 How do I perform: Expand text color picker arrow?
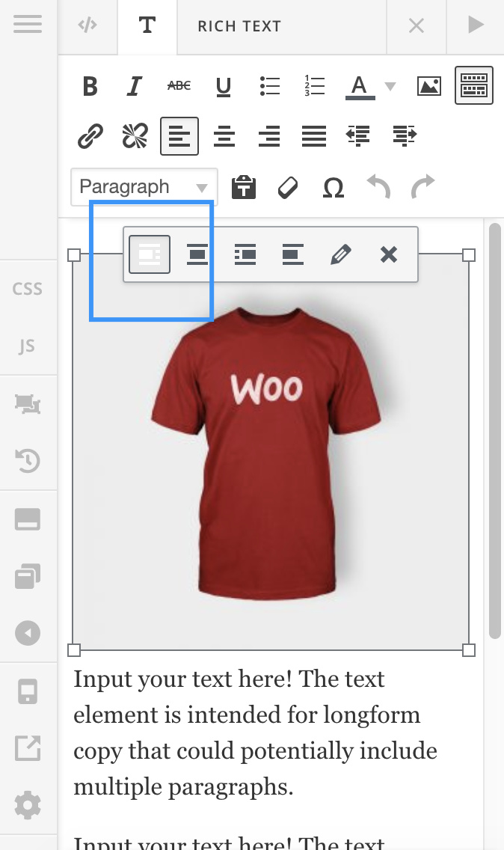pos(390,87)
